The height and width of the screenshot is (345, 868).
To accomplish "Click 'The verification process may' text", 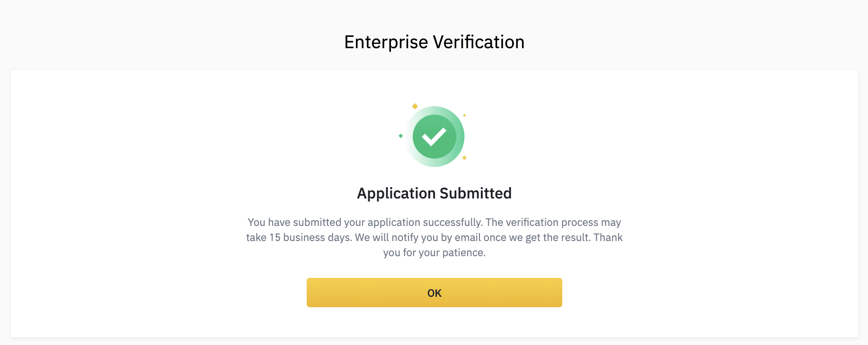I will [553, 222].
